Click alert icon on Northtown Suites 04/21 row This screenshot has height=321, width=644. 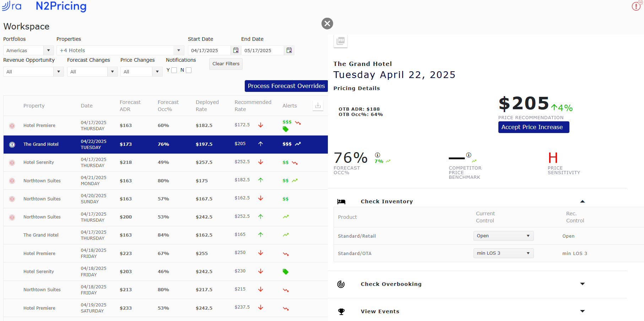[12, 181]
